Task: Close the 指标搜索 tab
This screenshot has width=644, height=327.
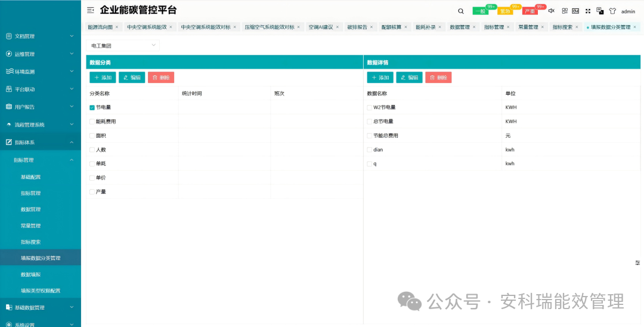Action: tap(577, 27)
